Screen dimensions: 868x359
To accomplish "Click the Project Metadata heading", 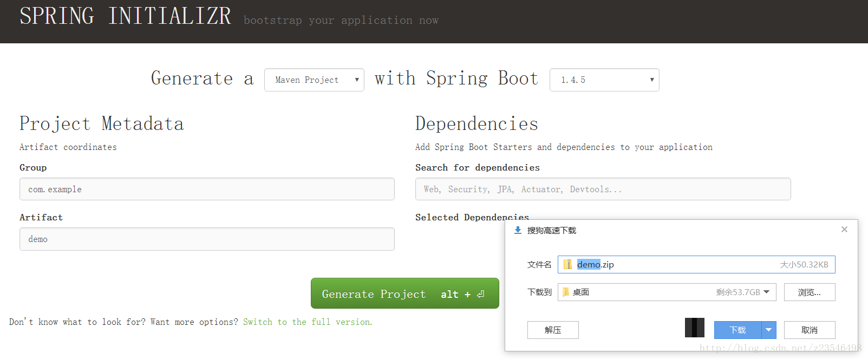I will pos(102,123).
